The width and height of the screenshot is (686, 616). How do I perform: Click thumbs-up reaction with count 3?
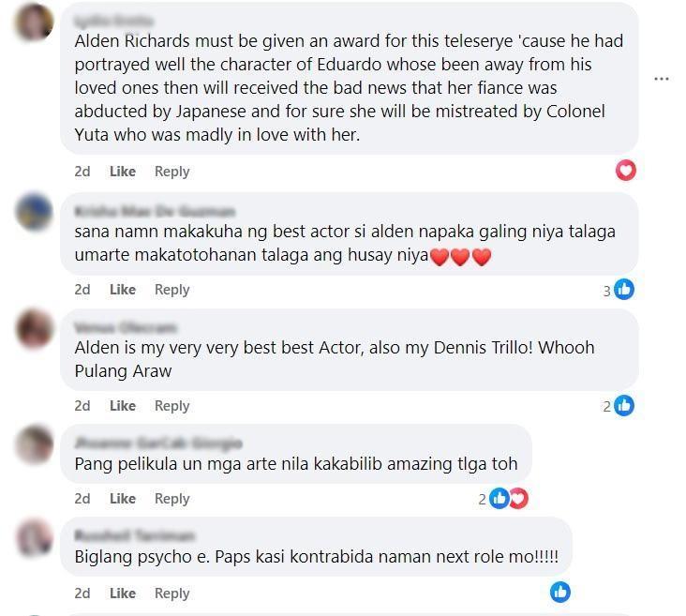click(x=624, y=290)
